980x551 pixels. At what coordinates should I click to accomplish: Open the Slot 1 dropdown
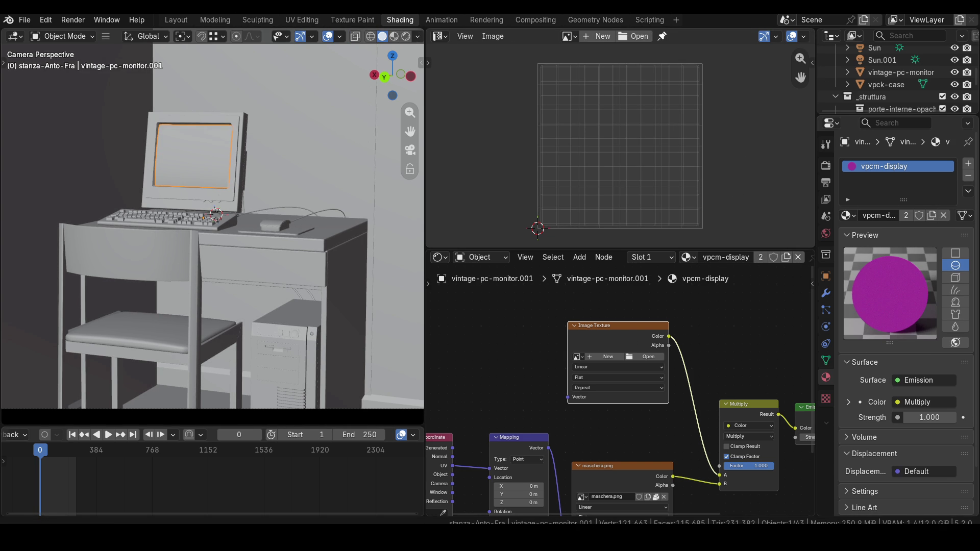651,257
